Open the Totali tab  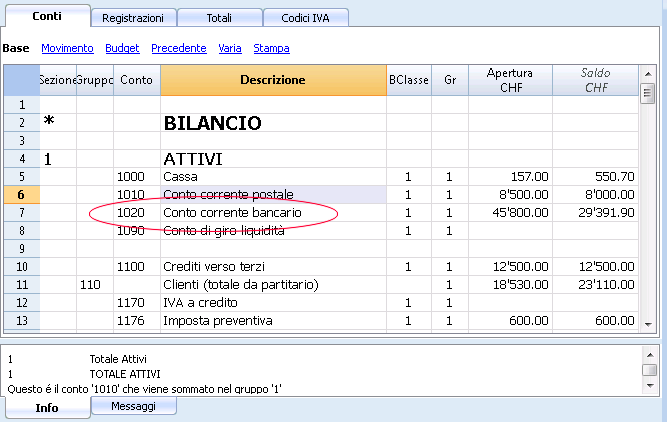(221, 17)
